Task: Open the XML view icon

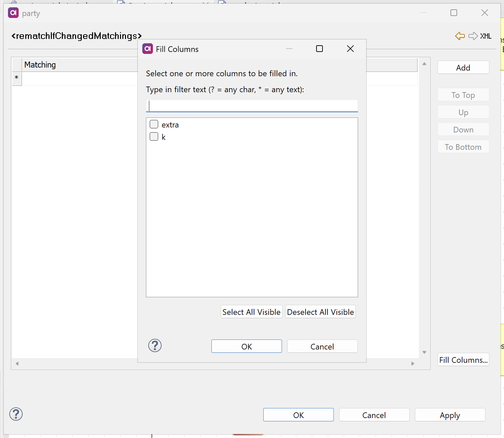Action: [486, 36]
